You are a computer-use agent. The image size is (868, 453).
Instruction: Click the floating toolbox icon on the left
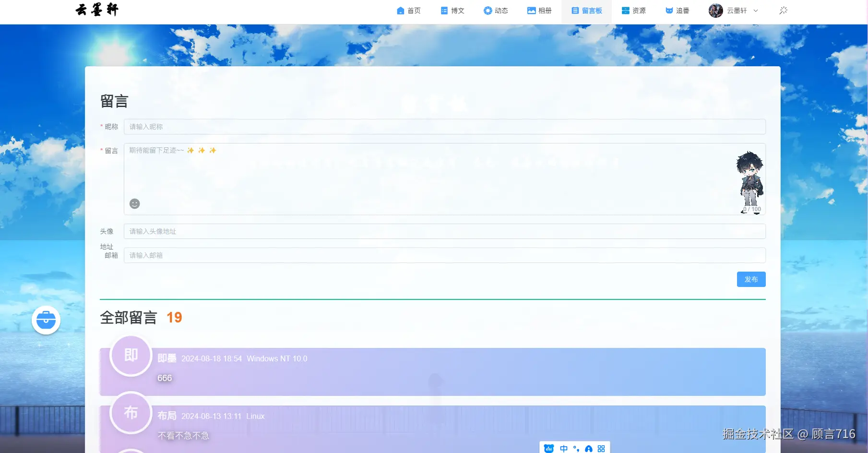(x=46, y=320)
